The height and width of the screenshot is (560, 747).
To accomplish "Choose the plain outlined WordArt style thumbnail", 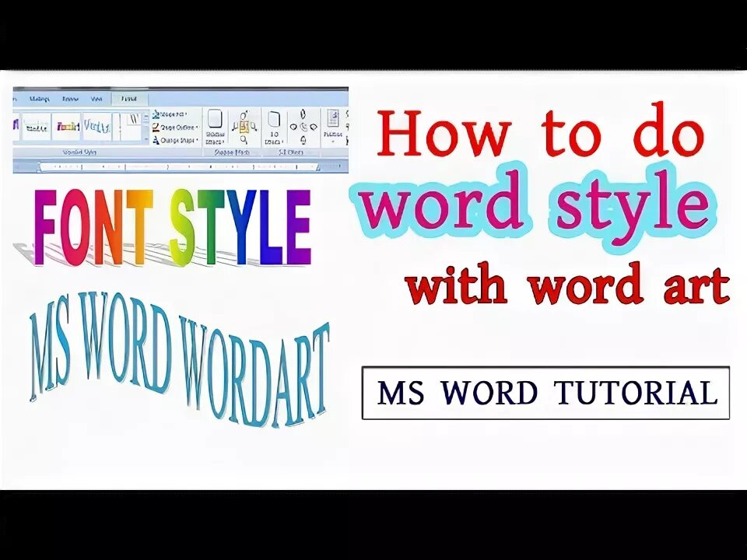I will coord(37,126).
